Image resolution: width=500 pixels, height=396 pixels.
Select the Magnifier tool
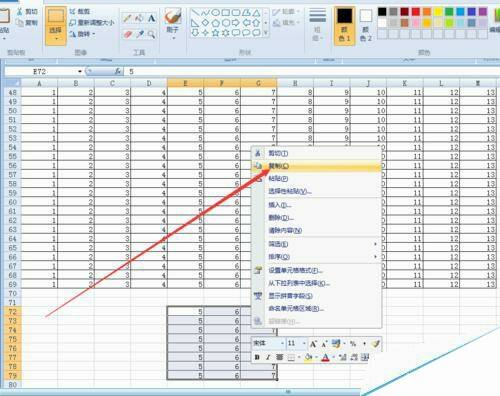point(151,34)
